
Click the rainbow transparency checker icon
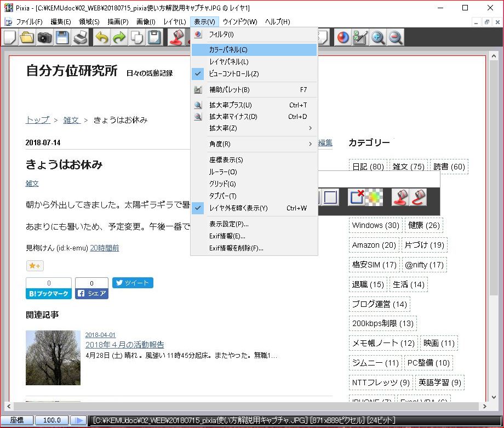coord(375,197)
